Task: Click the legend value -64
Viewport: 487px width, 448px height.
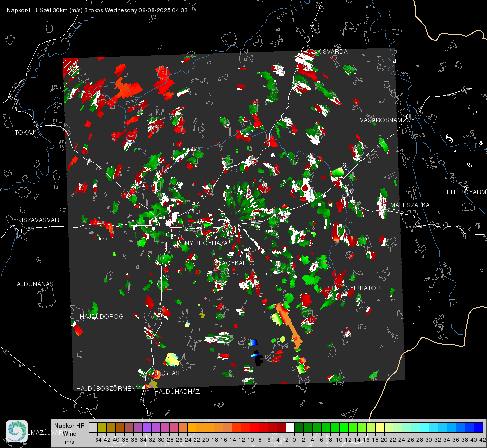Action: click(97, 440)
